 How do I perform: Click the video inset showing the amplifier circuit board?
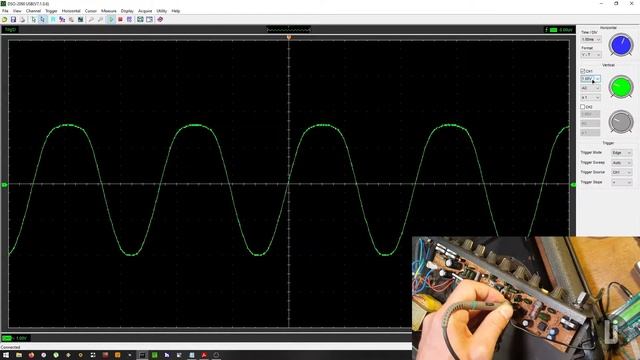[526, 298]
